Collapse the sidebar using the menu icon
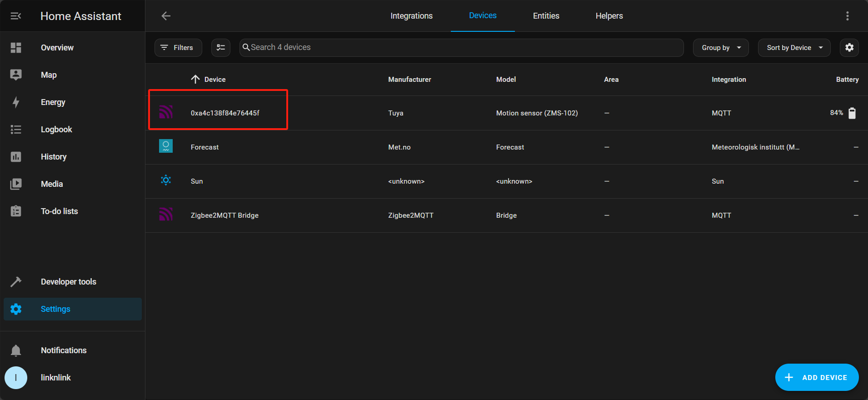Viewport: 868px width, 400px height. coord(16,16)
